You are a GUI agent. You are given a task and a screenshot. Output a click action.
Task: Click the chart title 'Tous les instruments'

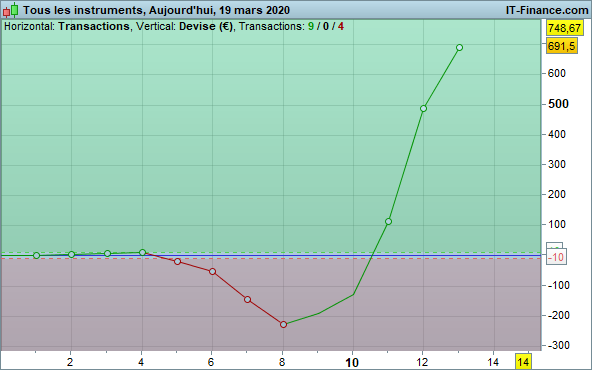(82, 10)
